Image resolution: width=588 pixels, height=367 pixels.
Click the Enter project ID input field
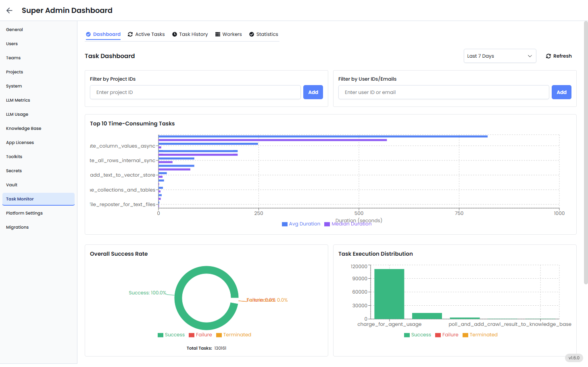(x=195, y=92)
